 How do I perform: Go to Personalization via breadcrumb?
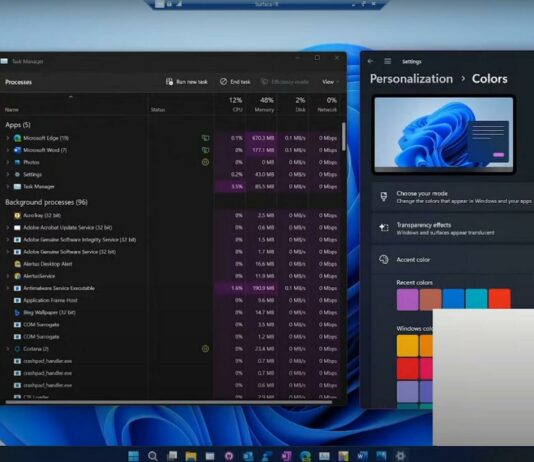pos(411,79)
